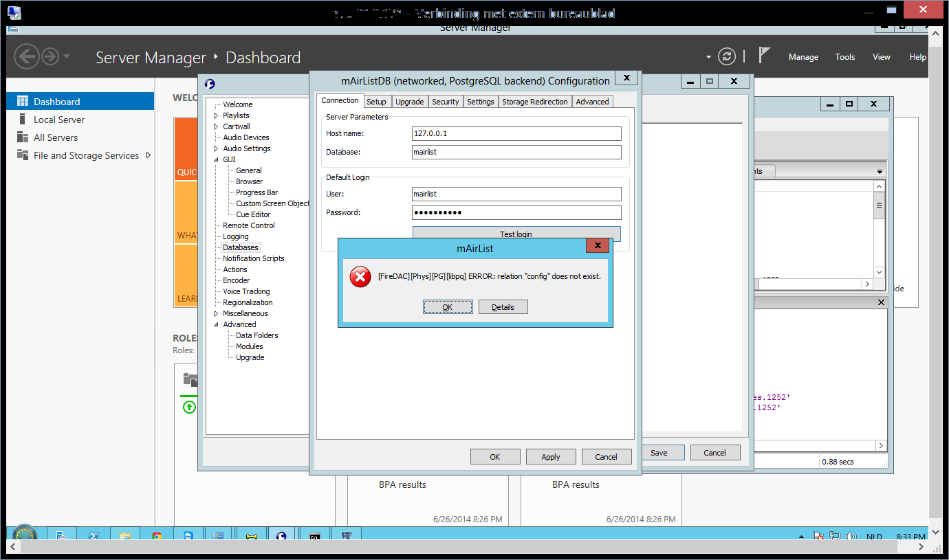Open the Advanced tab in mAirListDB Configuration
This screenshot has height=560, width=949.
pos(593,101)
